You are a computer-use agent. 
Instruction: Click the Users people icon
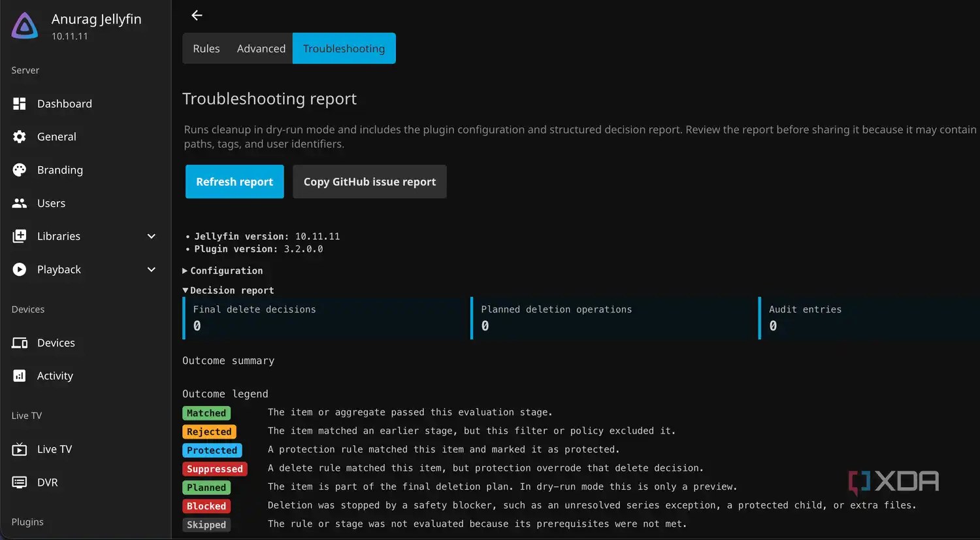20,203
